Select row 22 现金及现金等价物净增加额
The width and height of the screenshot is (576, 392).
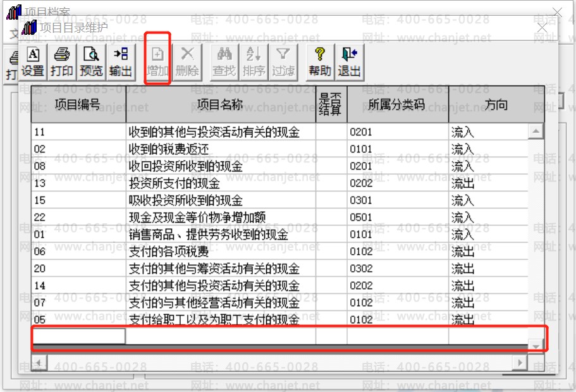click(279, 217)
